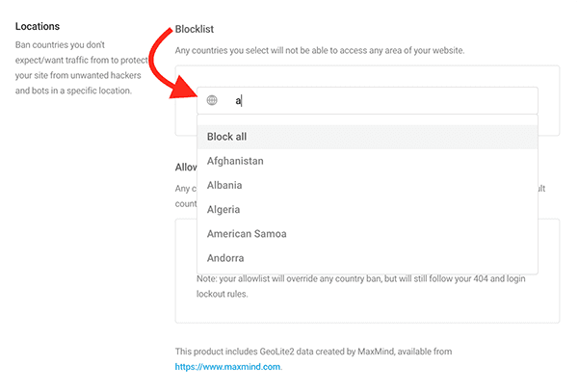Click the Locations description paragraph
Screen dimensions: 578x392
click(x=82, y=67)
